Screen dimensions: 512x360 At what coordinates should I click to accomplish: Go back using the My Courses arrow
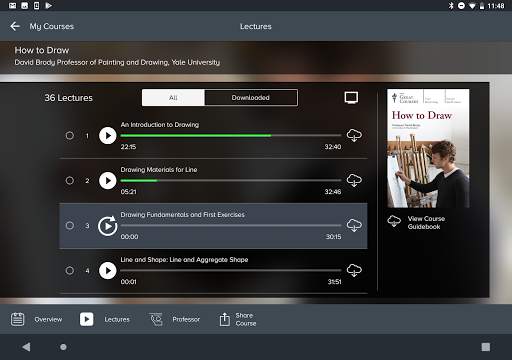[x=15, y=26]
